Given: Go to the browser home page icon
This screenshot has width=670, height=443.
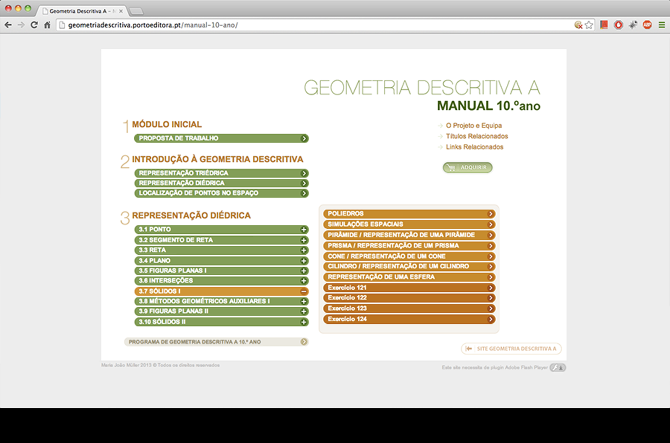Looking at the screenshot, I should pyautogui.click(x=48, y=24).
